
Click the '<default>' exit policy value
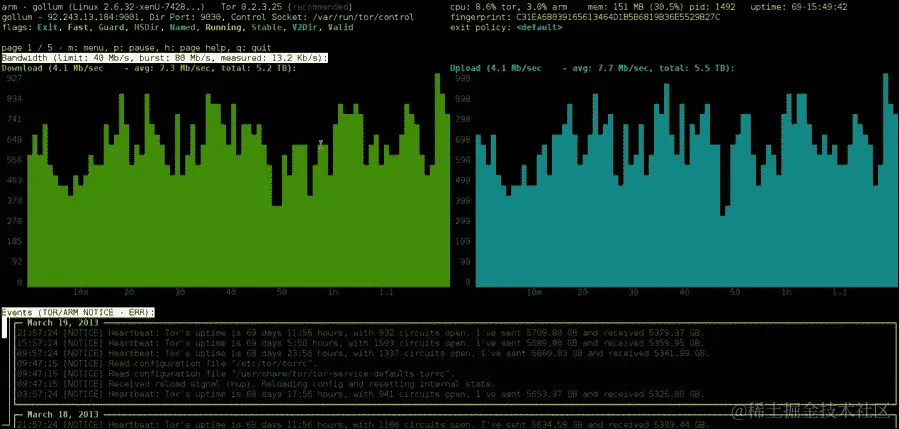(540, 28)
